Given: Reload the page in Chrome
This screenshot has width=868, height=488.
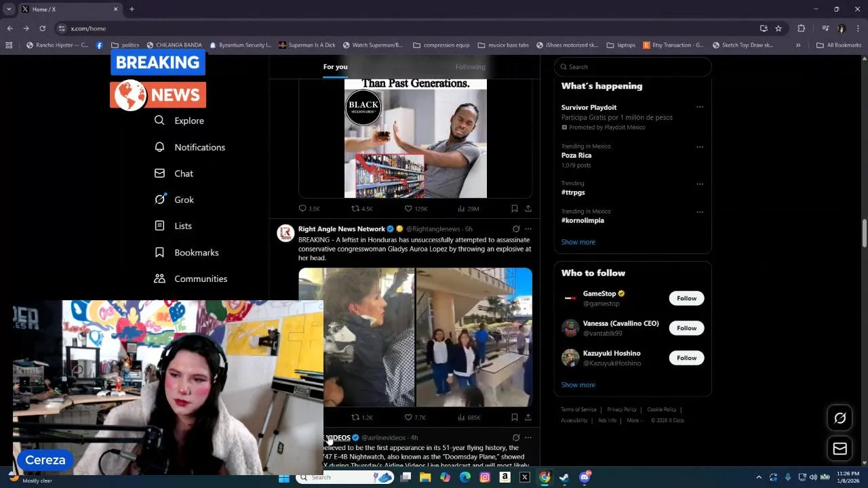Looking at the screenshot, I should pyautogui.click(x=42, y=28).
